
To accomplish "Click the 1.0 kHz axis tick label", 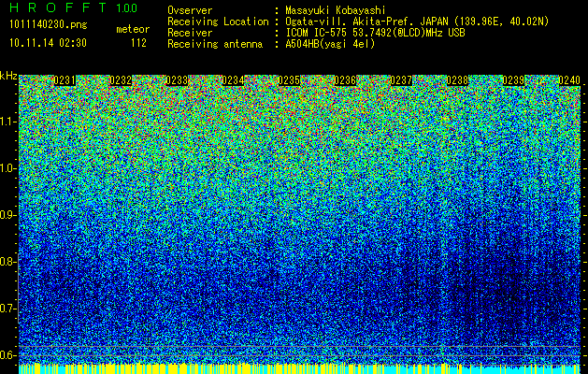I will click(7, 168).
